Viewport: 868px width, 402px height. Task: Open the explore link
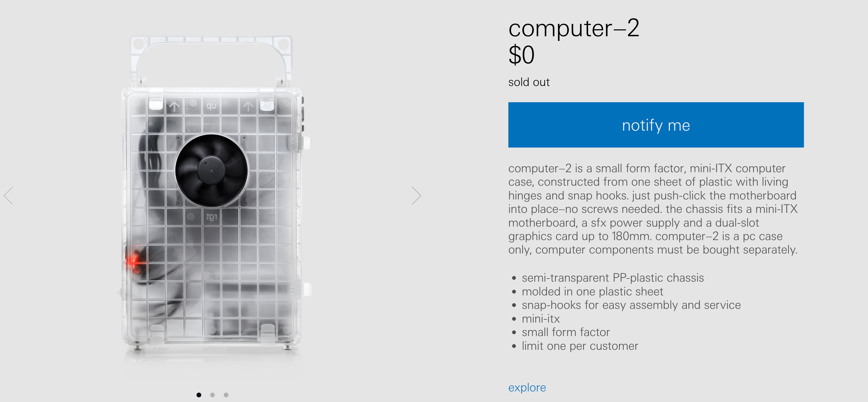(527, 388)
